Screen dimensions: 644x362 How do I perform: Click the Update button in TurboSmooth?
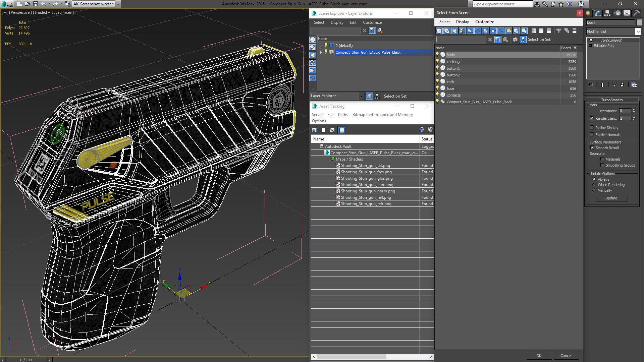pyautogui.click(x=611, y=198)
